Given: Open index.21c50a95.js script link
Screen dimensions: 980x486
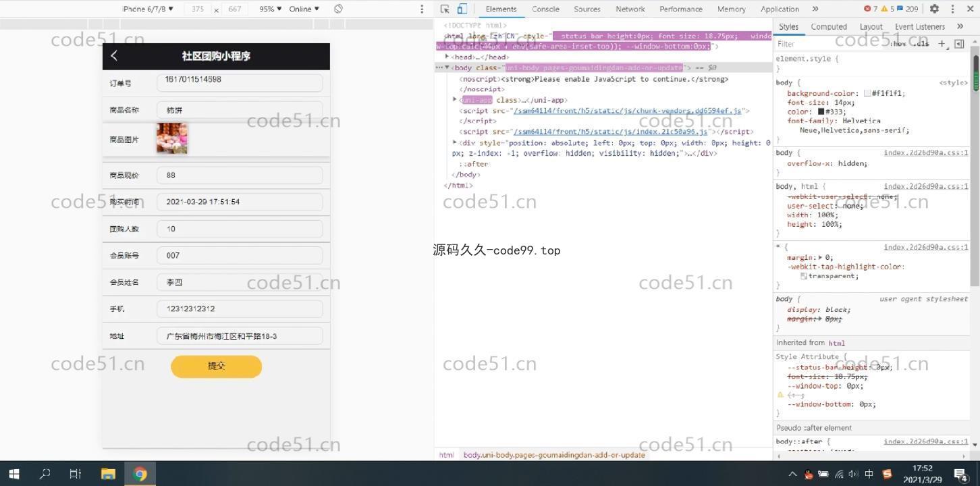Looking at the screenshot, I should click(x=610, y=132).
